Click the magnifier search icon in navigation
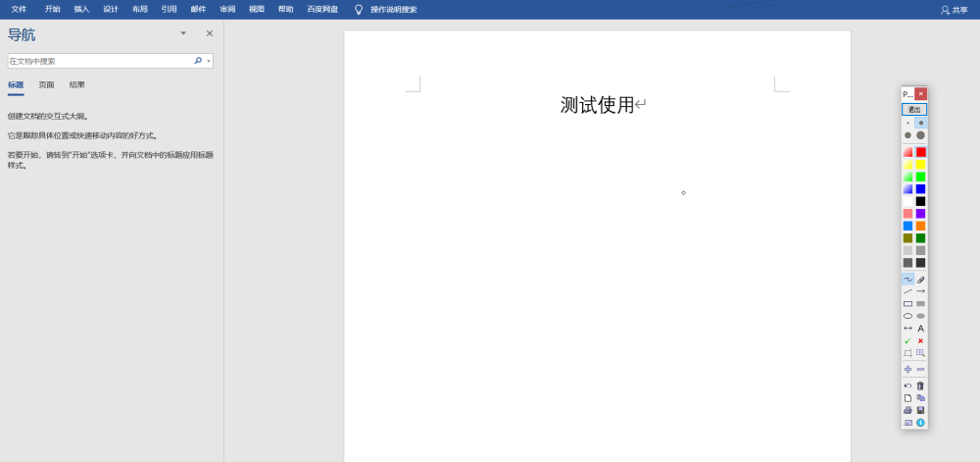 point(198,61)
